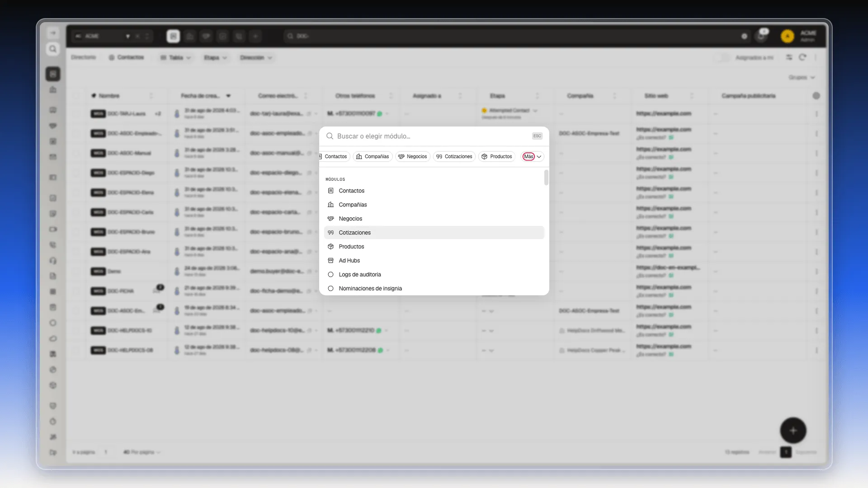868x488 pixels.
Task: Open Contactos in the modules list
Action: pos(434,191)
